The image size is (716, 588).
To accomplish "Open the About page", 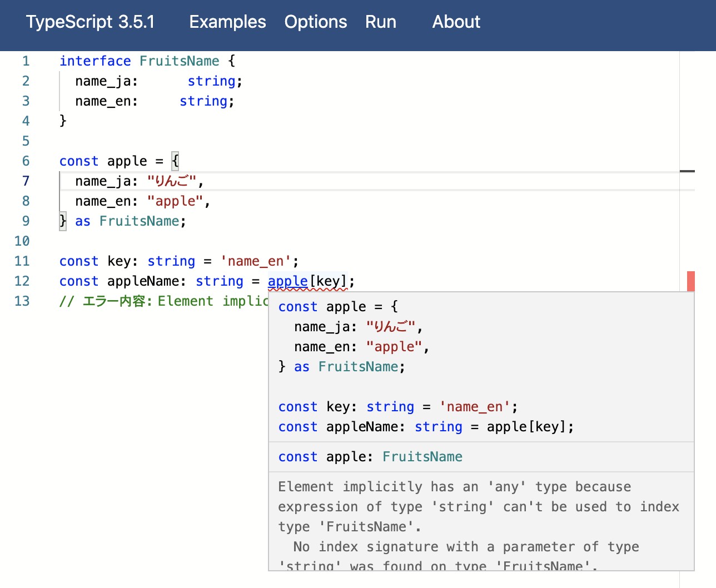I will [x=455, y=22].
